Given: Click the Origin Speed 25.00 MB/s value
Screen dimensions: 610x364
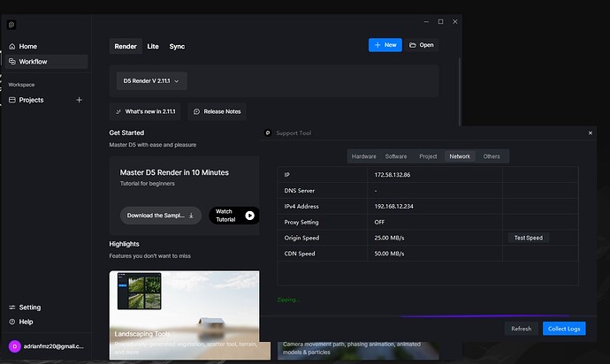Looking at the screenshot, I should pyautogui.click(x=389, y=238).
